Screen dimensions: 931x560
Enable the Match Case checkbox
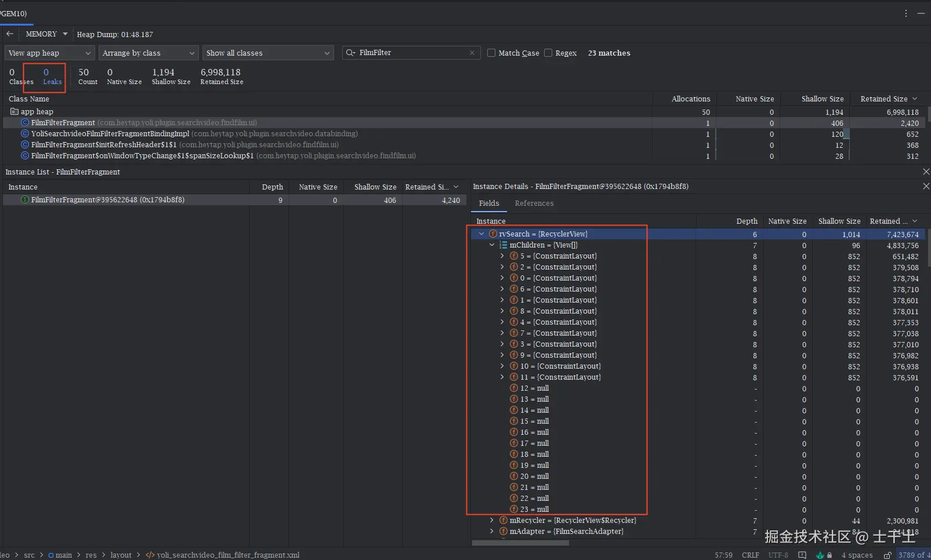(491, 53)
